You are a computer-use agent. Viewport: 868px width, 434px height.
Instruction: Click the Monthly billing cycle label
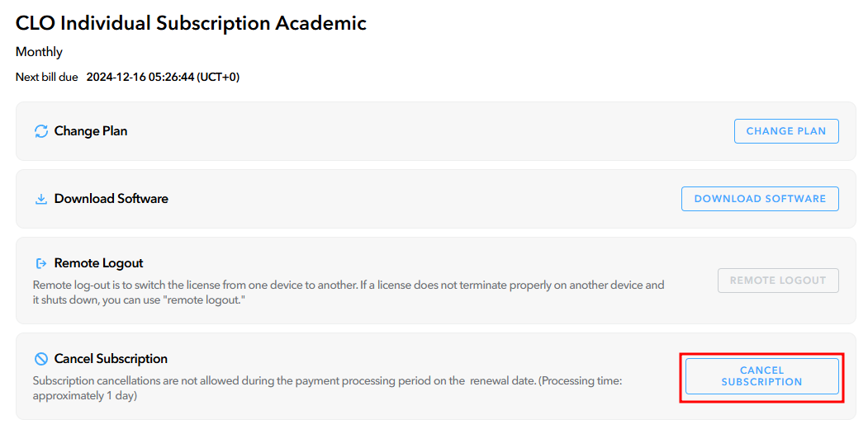[39, 52]
